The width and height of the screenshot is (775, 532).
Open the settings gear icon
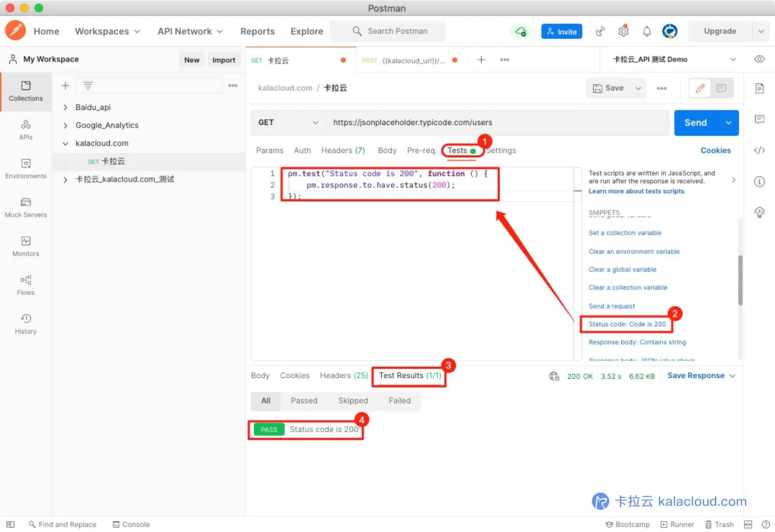tap(623, 31)
